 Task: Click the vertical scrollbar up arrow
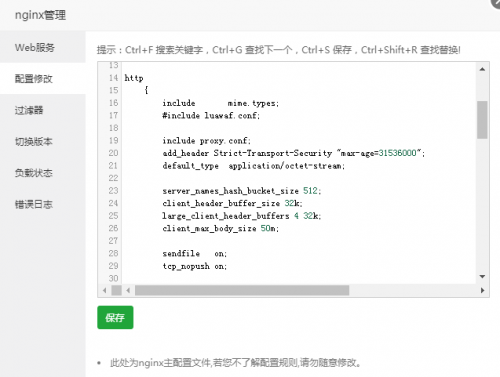pyautogui.click(x=482, y=69)
